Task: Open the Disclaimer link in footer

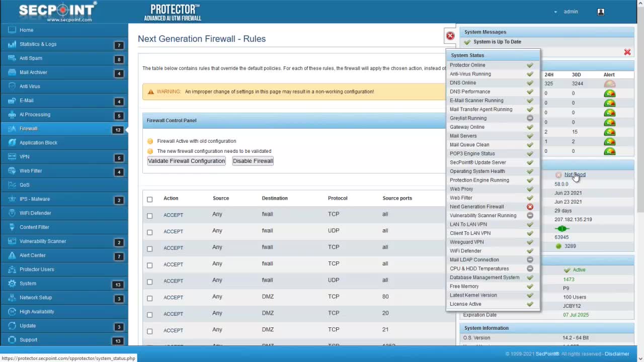Action: coord(617,354)
